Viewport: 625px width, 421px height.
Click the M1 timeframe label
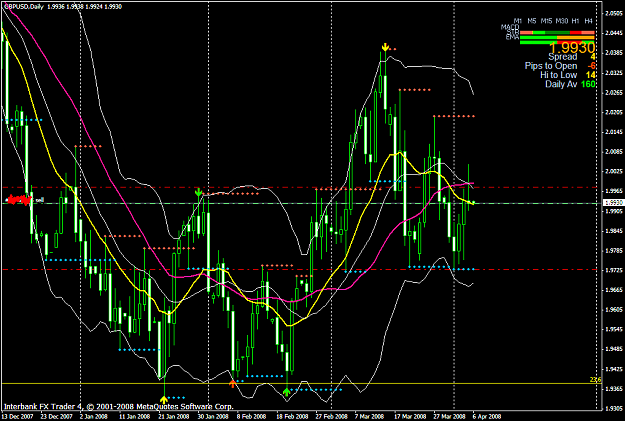(518, 21)
